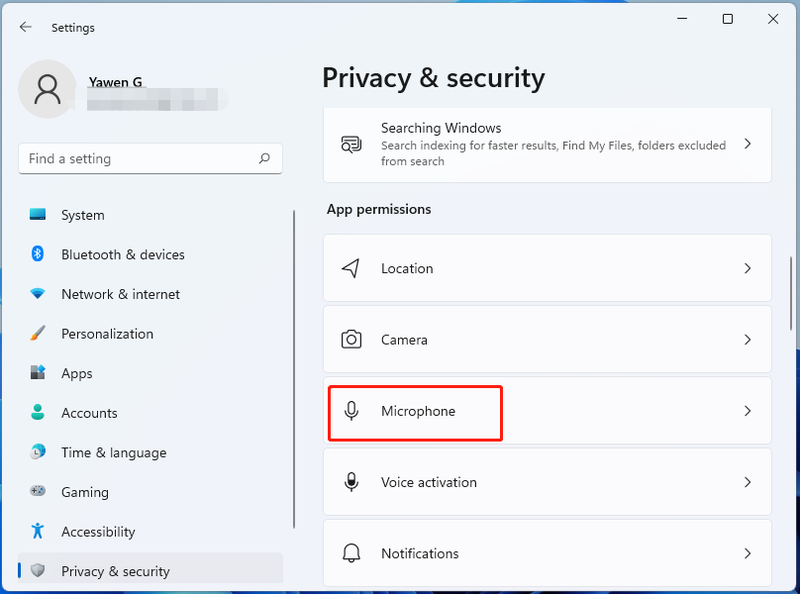Open Accounts settings
The image size is (800, 594).
pyautogui.click(x=150, y=413)
